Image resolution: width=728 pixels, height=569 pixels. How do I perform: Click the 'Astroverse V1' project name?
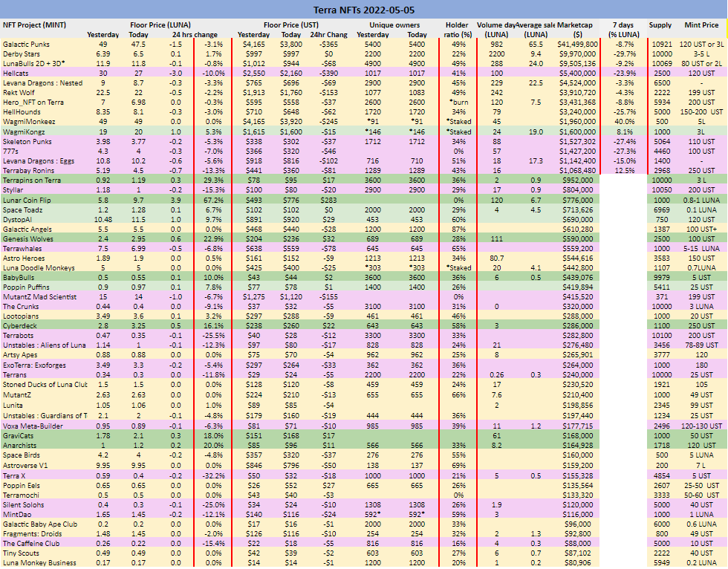click(25, 466)
